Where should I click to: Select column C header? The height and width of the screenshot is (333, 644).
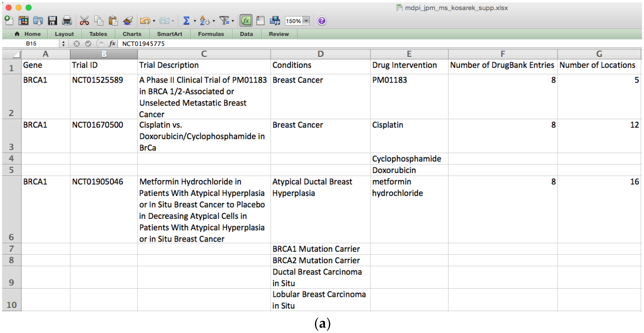point(204,54)
